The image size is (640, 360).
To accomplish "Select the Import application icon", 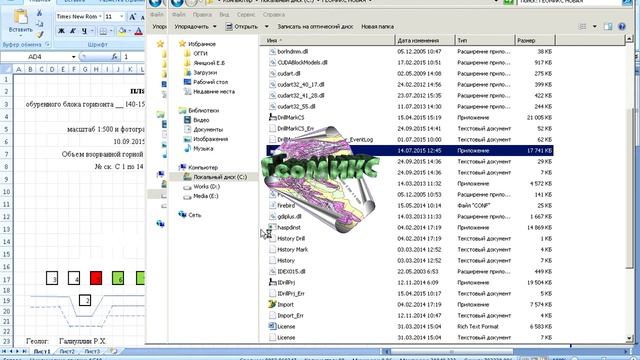I will 272,304.
